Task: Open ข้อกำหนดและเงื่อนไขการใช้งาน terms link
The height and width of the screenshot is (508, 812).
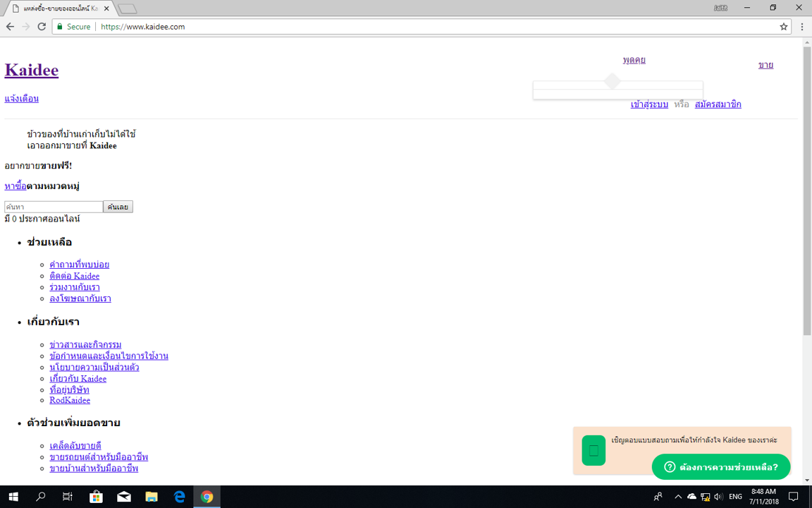Action: [x=109, y=356]
